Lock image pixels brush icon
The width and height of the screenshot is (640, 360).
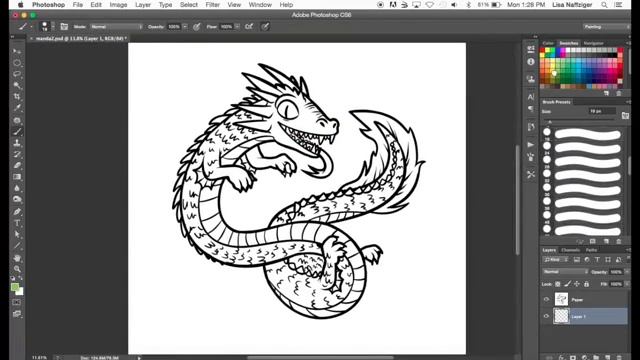pyautogui.click(x=567, y=284)
